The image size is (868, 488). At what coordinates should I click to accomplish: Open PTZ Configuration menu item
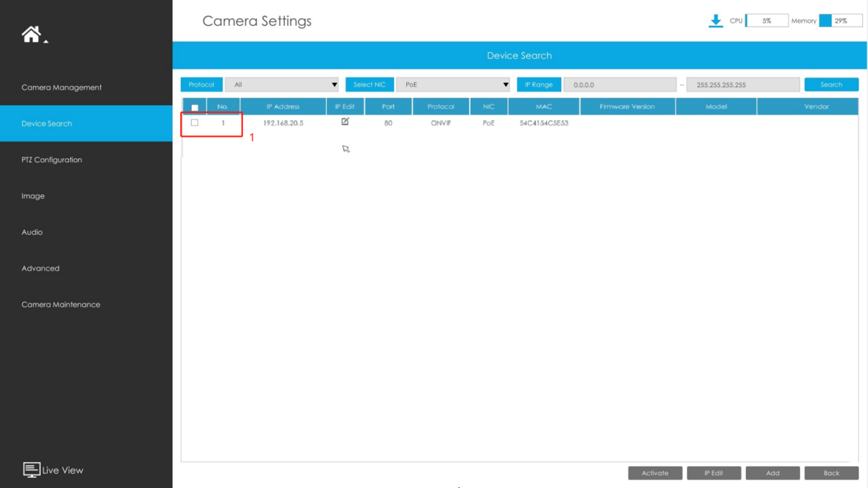pos(51,160)
